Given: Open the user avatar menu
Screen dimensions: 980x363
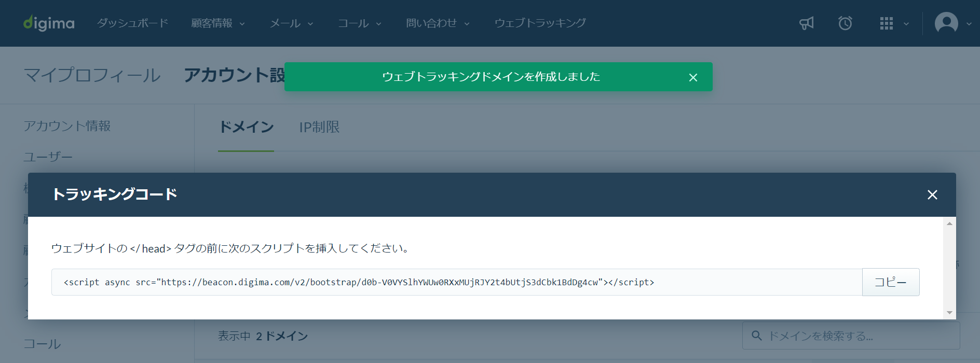Looking at the screenshot, I should click(946, 23).
